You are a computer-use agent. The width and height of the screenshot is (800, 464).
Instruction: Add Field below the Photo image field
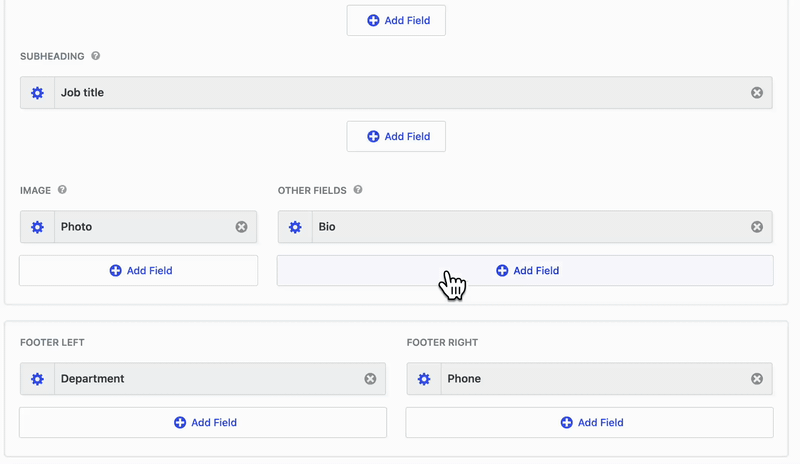[x=139, y=271]
